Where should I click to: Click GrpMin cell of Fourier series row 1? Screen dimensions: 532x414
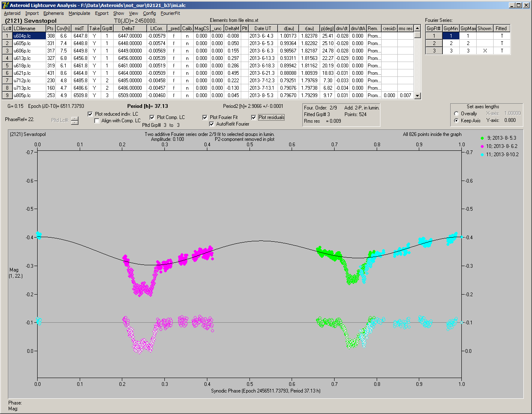451,36
